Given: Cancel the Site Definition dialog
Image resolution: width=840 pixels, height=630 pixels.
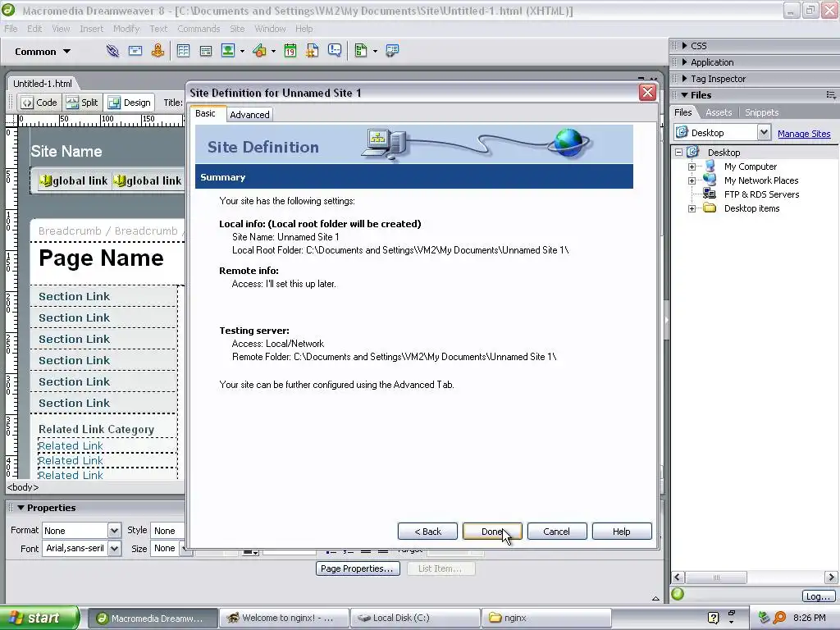Looking at the screenshot, I should tap(557, 532).
